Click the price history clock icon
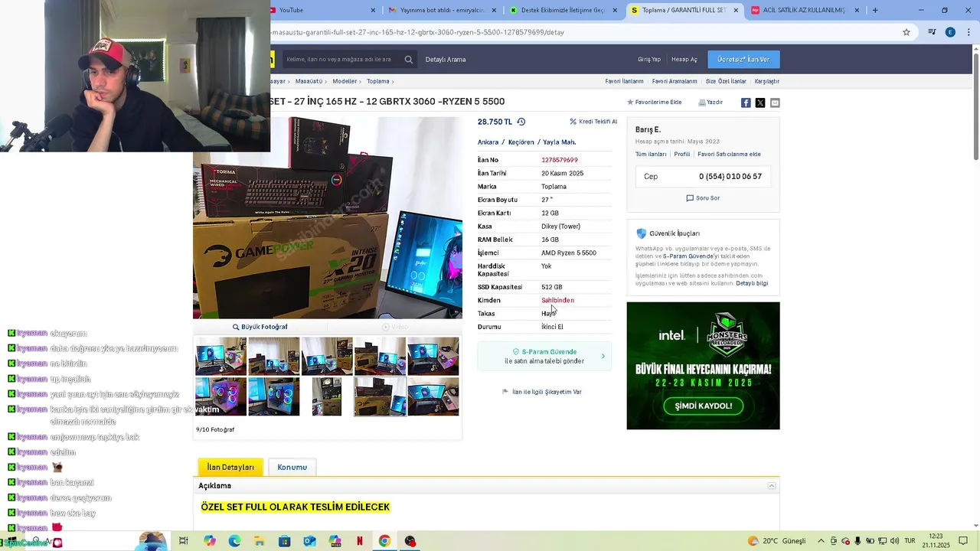The image size is (980, 551). tap(521, 122)
